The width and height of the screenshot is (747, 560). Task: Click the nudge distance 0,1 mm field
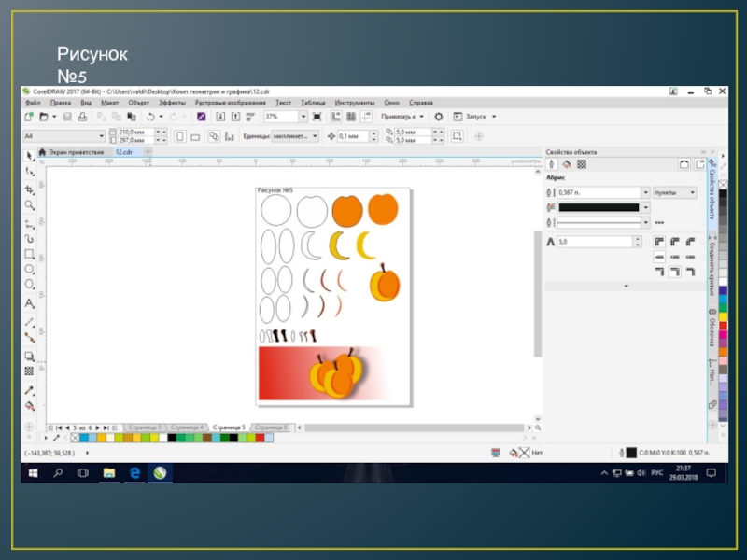(354, 136)
